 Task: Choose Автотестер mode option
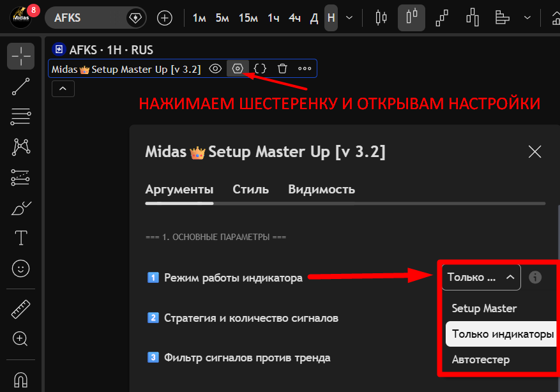coord(481,359)
